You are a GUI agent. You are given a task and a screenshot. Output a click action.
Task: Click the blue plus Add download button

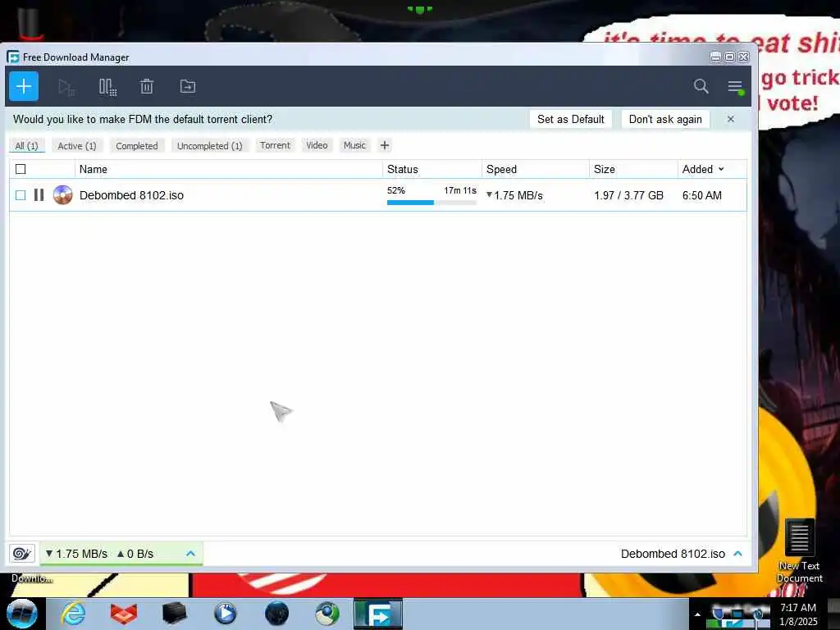24,86
